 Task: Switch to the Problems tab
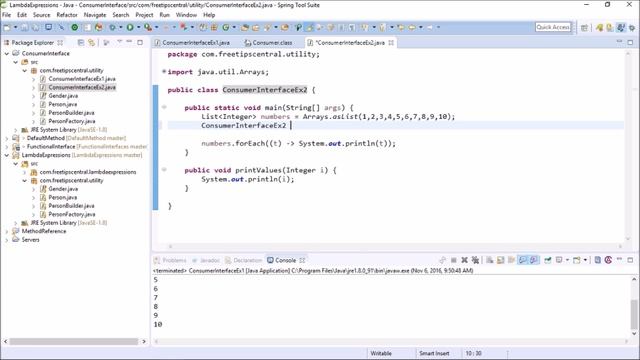pyautogui.click(x=170, y=260)
